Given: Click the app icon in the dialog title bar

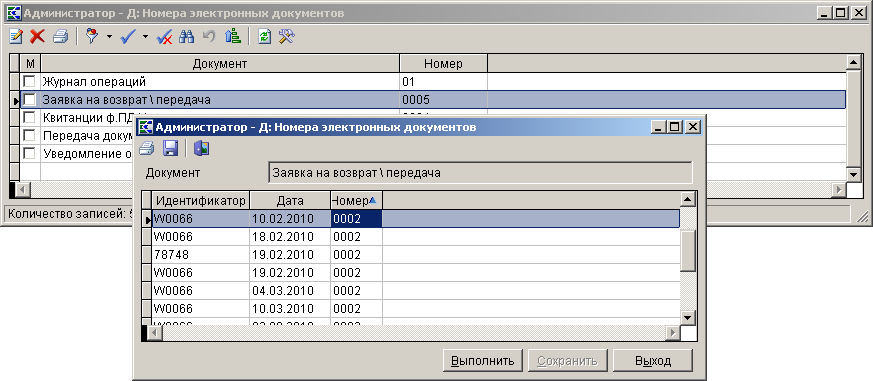Looking at the screenshot, I should click(145, 127).
